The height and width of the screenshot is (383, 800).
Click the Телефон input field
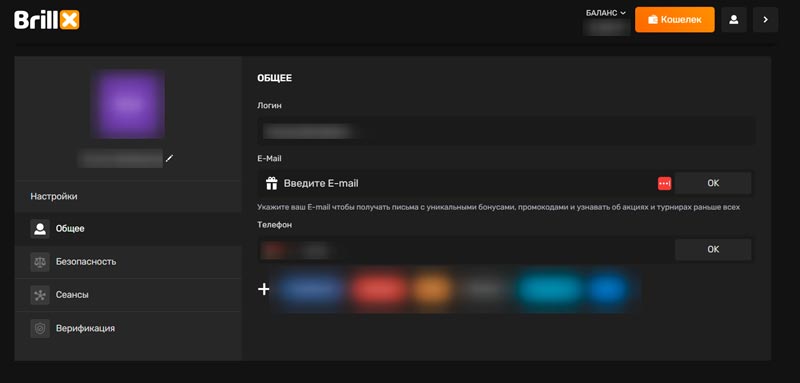pos(466,250)
